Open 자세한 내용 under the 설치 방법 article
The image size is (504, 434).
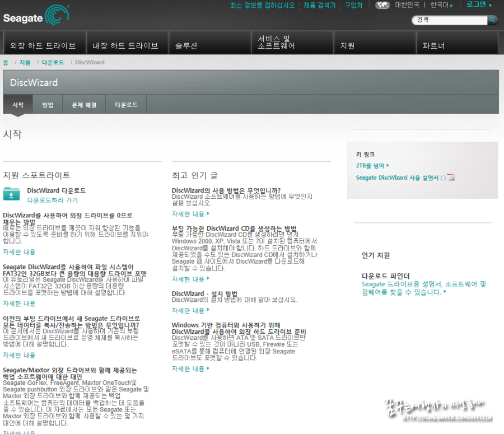(190, 311)
